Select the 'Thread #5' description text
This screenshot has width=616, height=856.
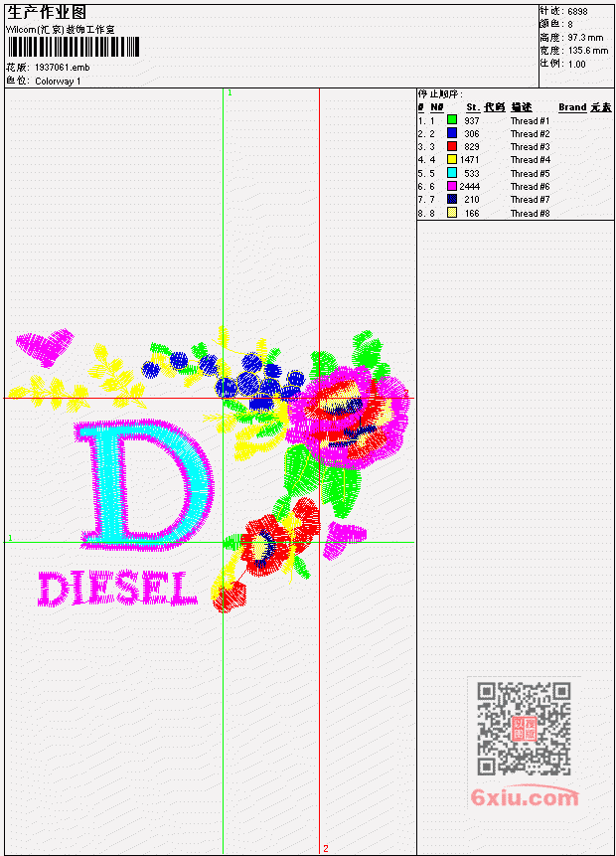(530, 174)
